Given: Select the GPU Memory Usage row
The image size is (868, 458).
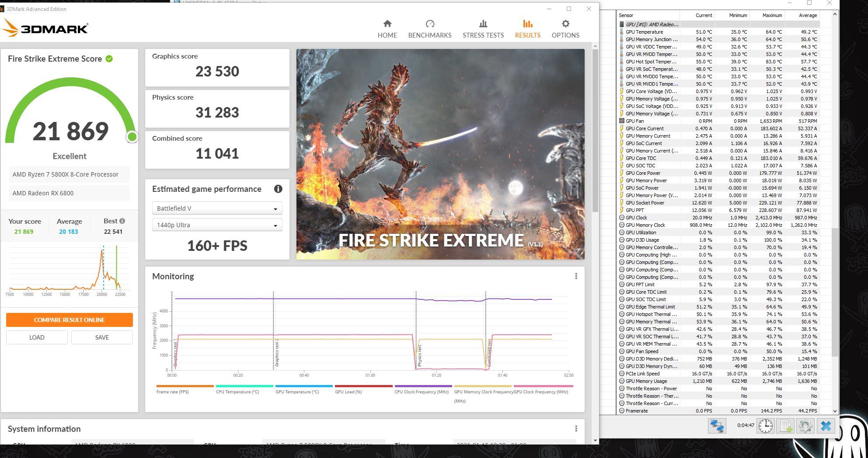Looking at the screenshot, I should pyautogui.click(x=719, y=381).
